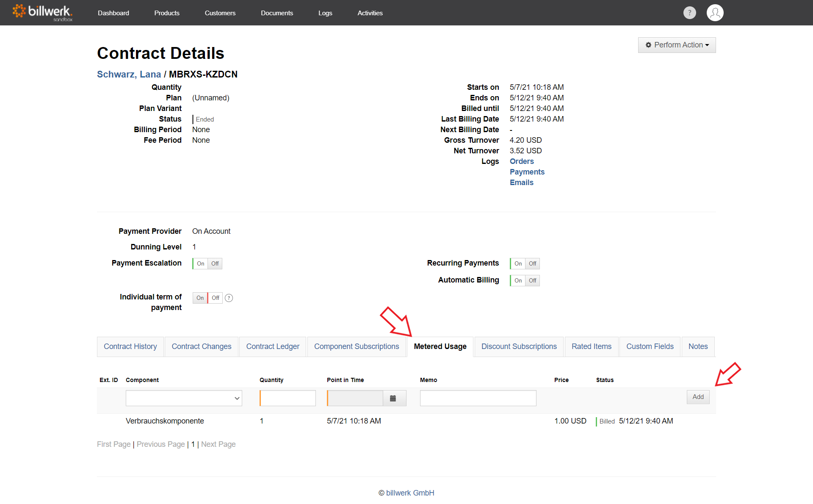The image size is (813, 504).
Task: Turn Payment Escalation Off
Action: (215, 263)
